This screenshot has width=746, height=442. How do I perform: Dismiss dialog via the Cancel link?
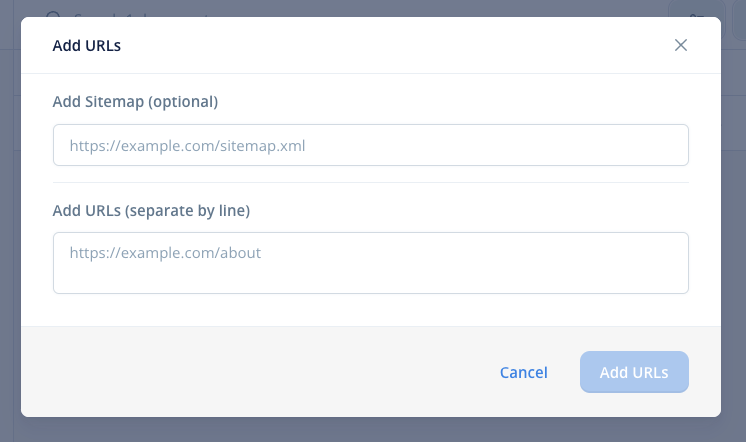523,372
